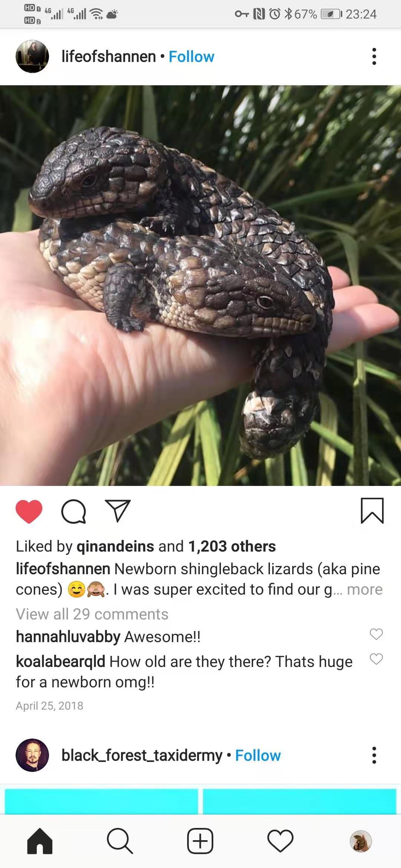Open options menu for lifeofshannen post

374,56
